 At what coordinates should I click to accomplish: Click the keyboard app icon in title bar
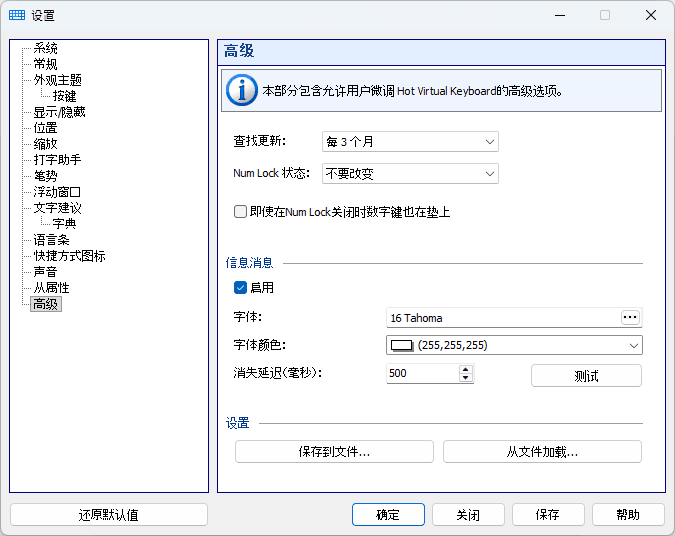17,15
